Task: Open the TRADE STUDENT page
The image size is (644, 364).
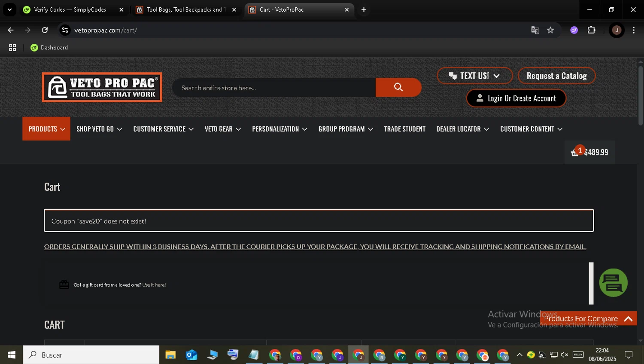Action: coord(404,129)
